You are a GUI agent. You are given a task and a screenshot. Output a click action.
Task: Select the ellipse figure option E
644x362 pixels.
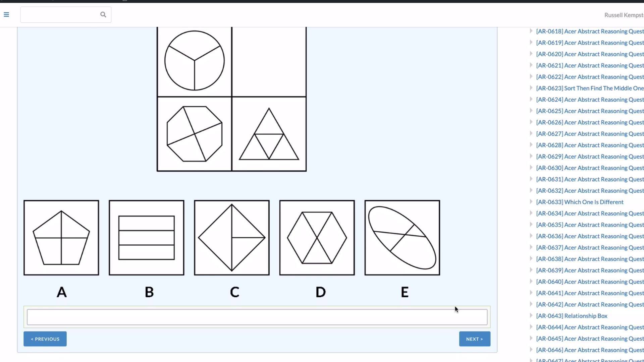(402, 238)
